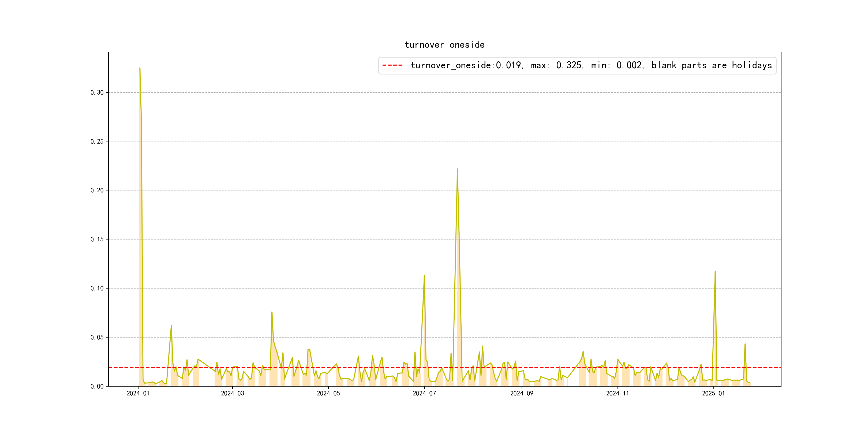Click y-axis label 0.10
Viewport: 868px width, 434px height.
tap(97, 289)
